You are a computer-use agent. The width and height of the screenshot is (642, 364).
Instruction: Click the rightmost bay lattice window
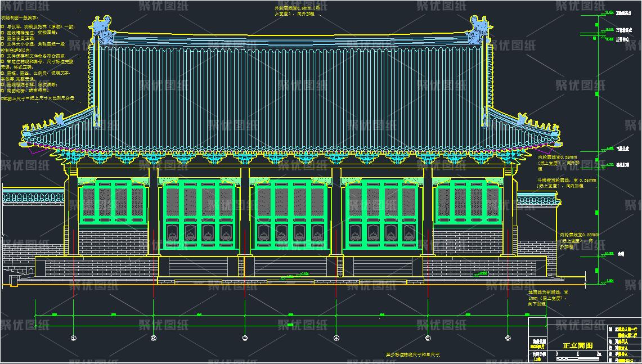coord(468,202)
